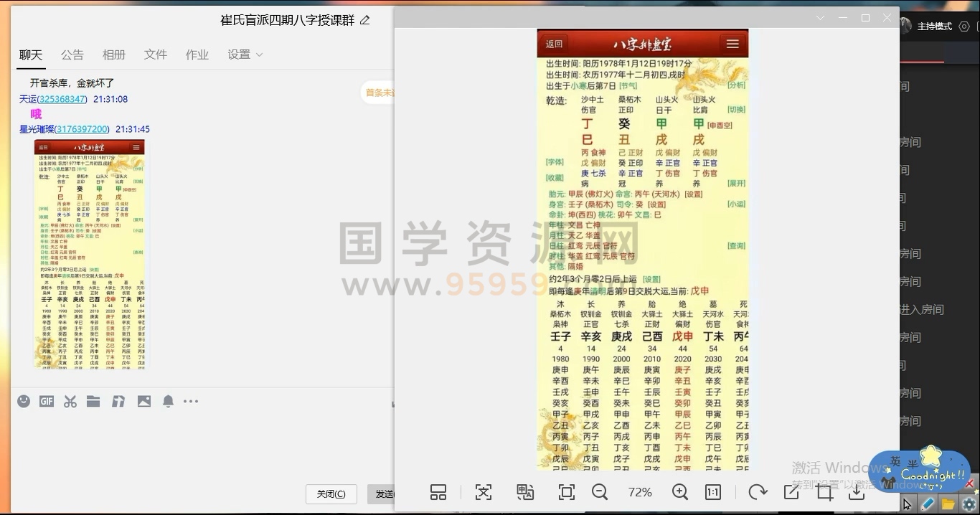This screenshot has width=980, height=515.
Task: Zoom in the image in viewer
Action: (680, 492)
